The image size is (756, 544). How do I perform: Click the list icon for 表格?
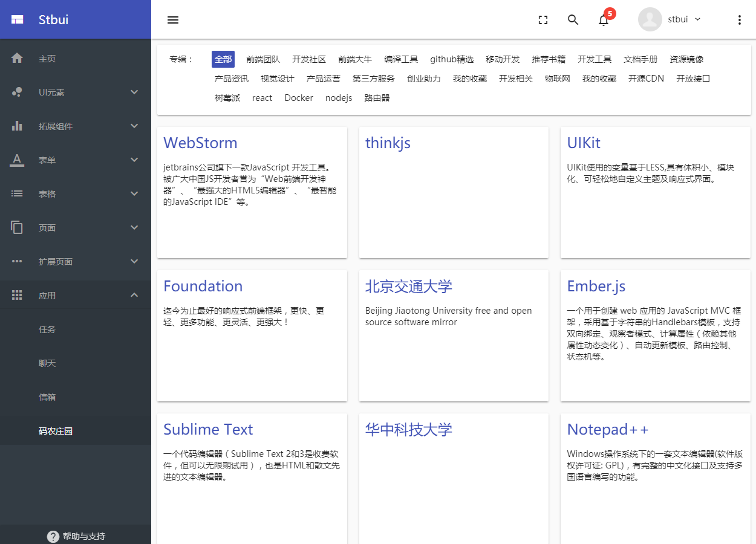[17, 193]
